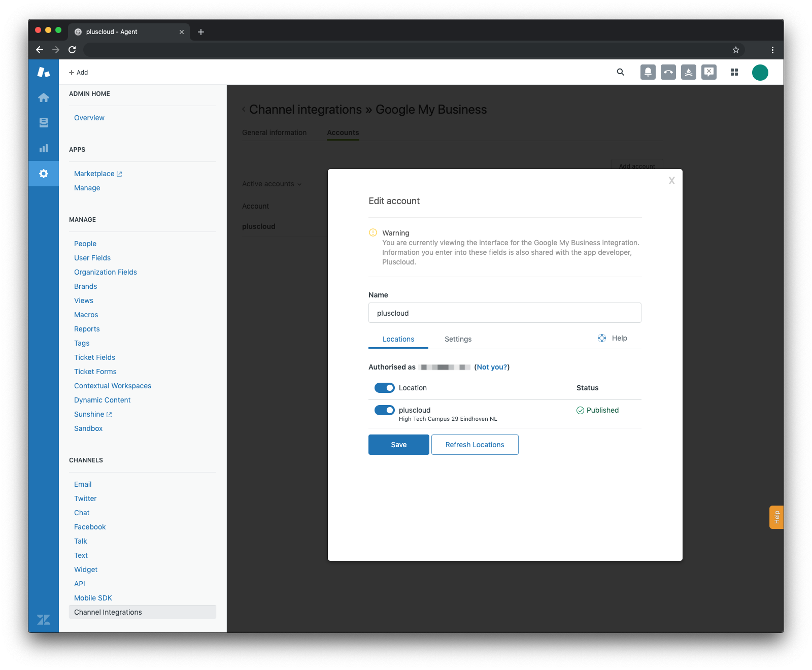Open the Dynamic Content link
The height and width of the screenshot is (670, 812).
point(103,400)
